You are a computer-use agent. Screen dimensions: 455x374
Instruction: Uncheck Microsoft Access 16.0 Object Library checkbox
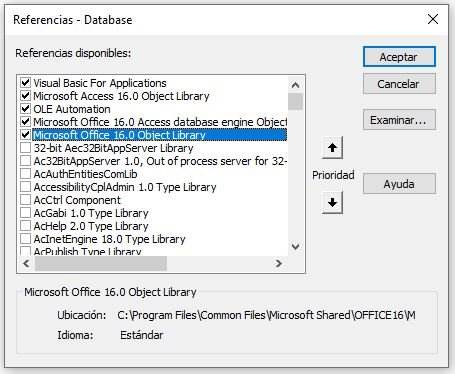point(25,96)
